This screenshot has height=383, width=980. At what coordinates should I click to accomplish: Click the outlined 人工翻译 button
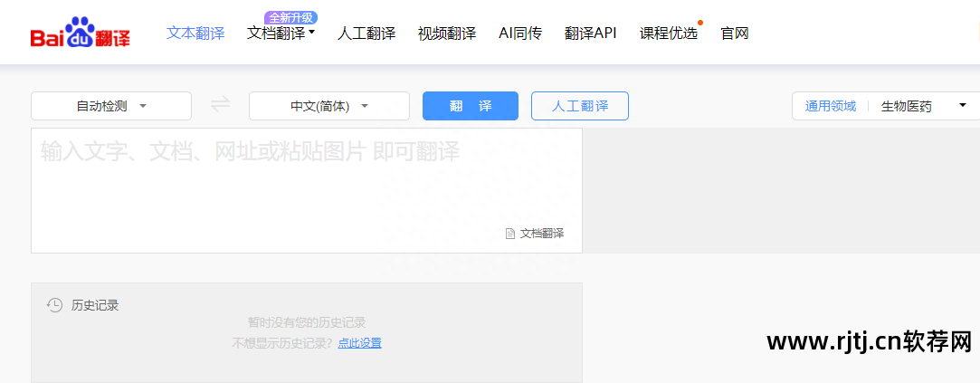pyautogui.click(x=579, y=106)
